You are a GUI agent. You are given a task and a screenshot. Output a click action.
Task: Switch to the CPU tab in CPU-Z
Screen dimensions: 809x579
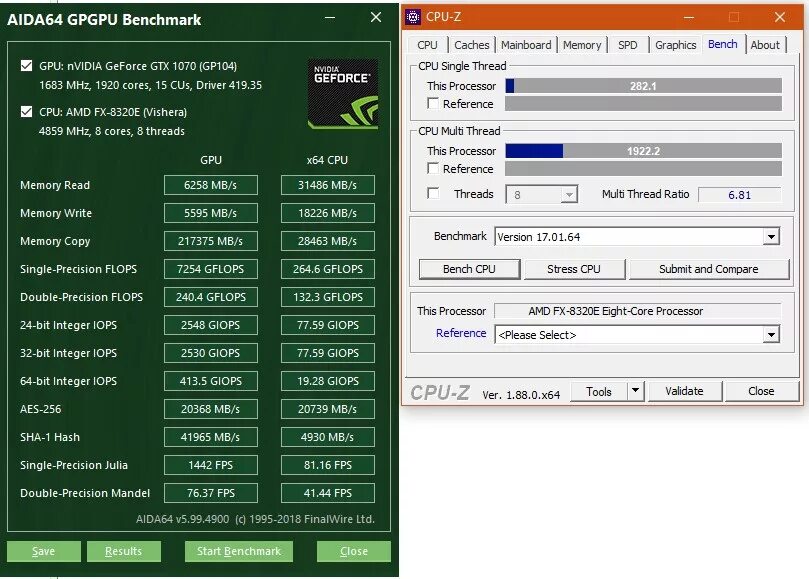427,45
